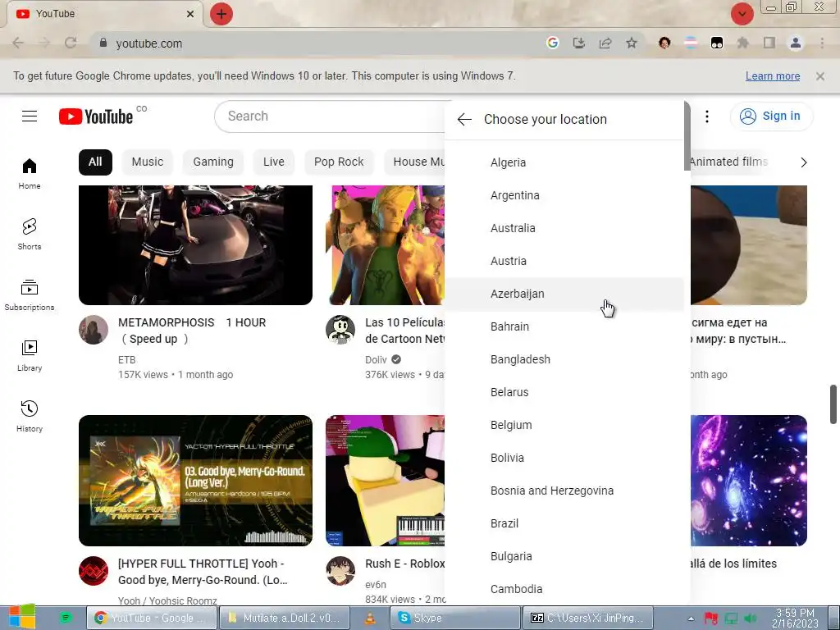Click the YouTube logo
840x630 pixels.
[x=96, y=116]
